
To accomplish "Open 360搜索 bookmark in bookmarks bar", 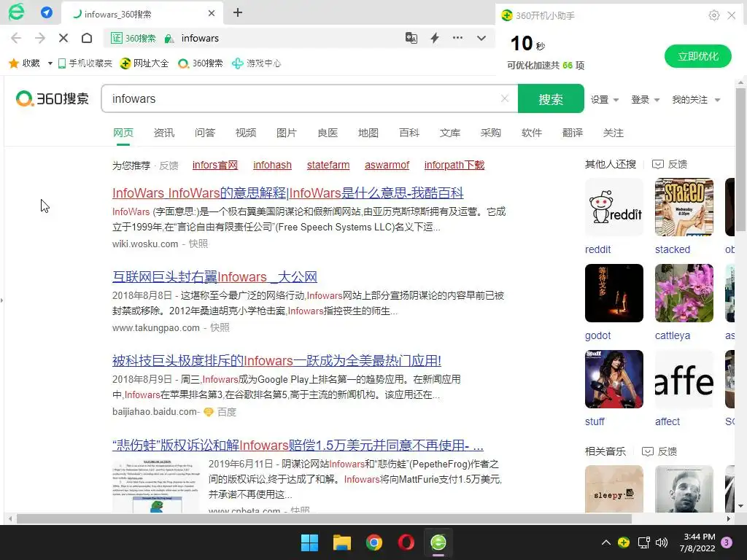I will (200, 63).
